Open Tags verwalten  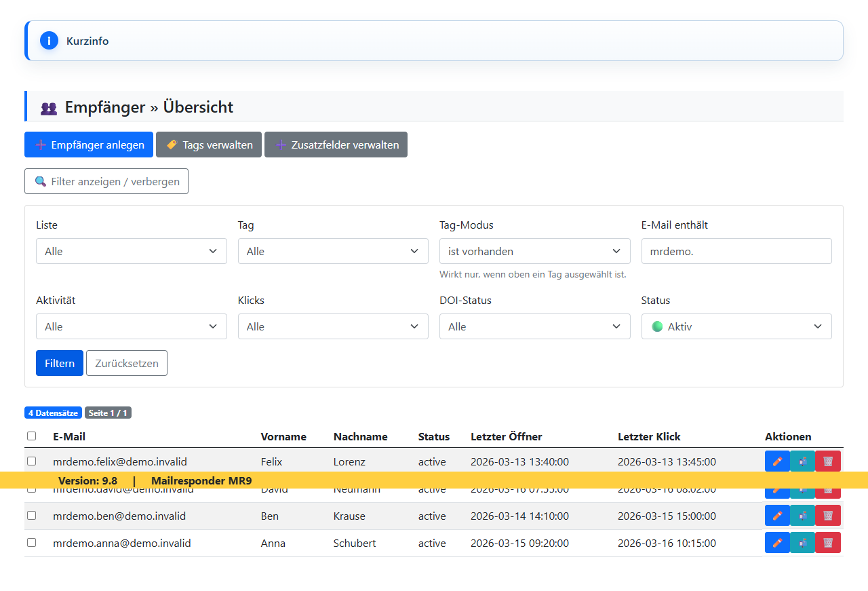208,145
